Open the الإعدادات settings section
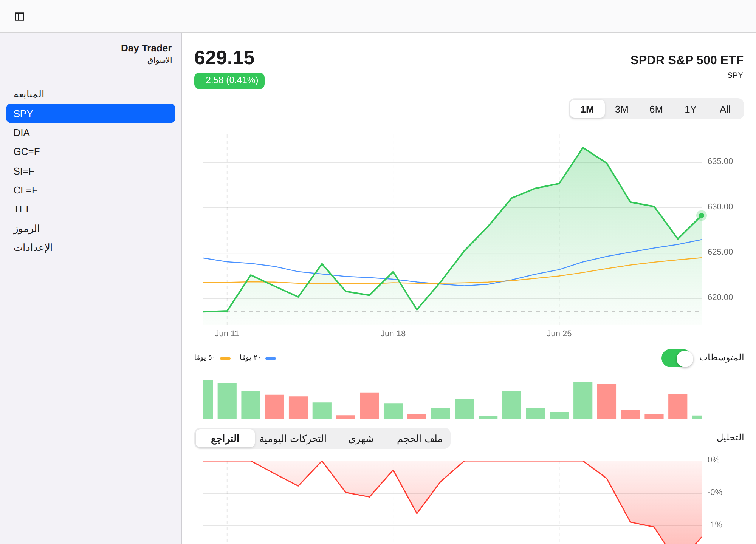The height and width of the screenshot is (544, 756). [x=33, y=247]
